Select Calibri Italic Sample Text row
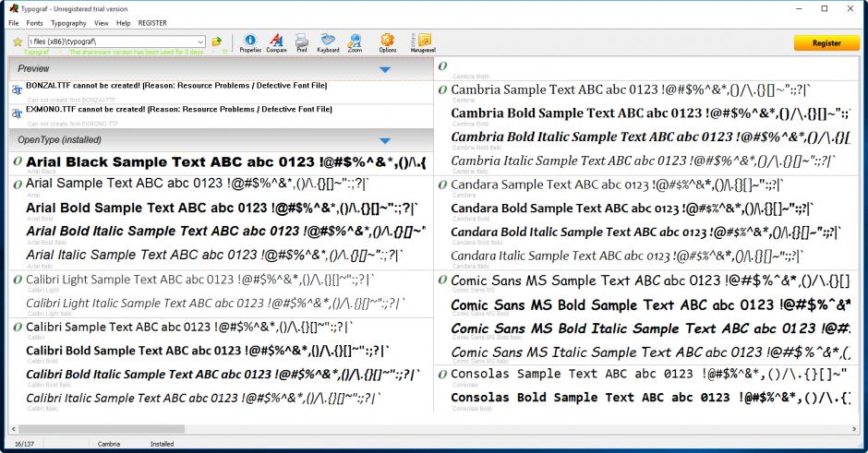868x453 pixels. pos(204,399)
